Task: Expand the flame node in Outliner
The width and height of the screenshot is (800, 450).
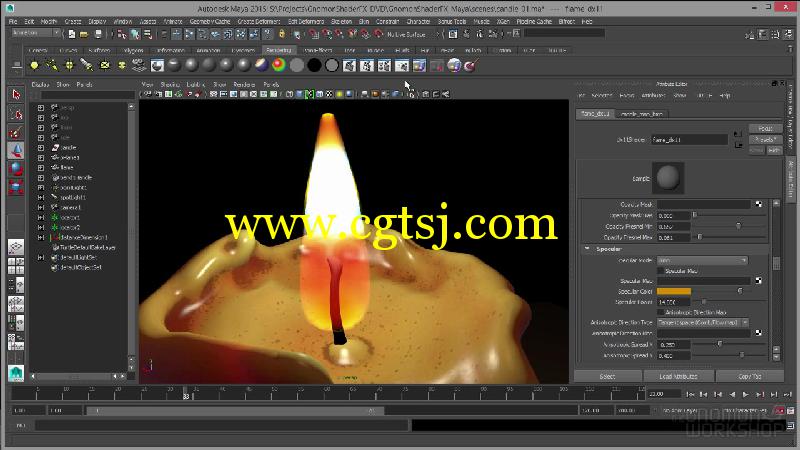Action: pos(41,167)
